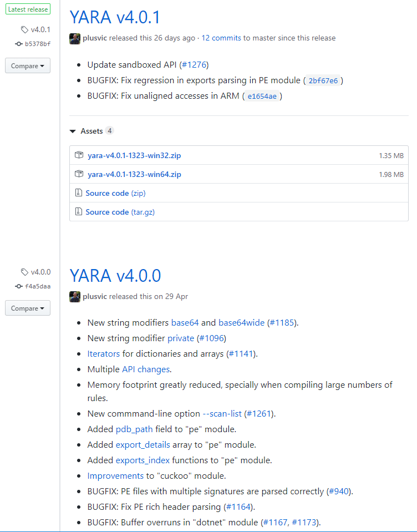Click the Latest release badge
The height and width of the screenshot is (532, 417).
point(28,9)
